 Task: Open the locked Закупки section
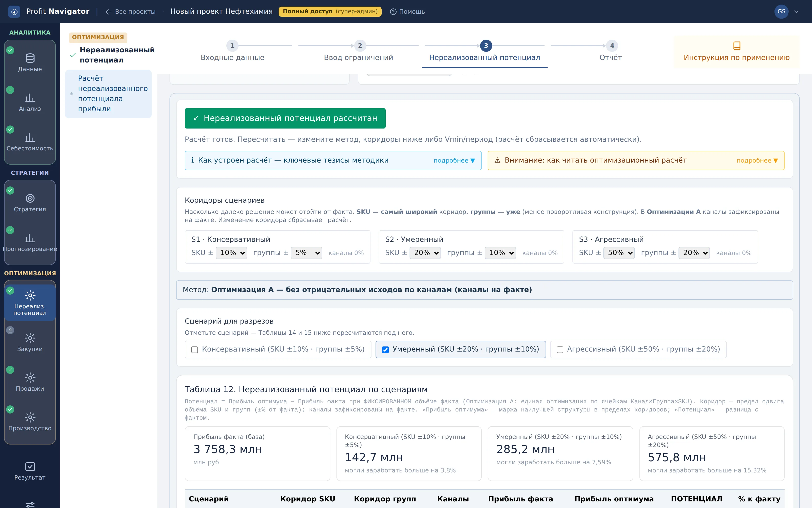coord(30,343)
